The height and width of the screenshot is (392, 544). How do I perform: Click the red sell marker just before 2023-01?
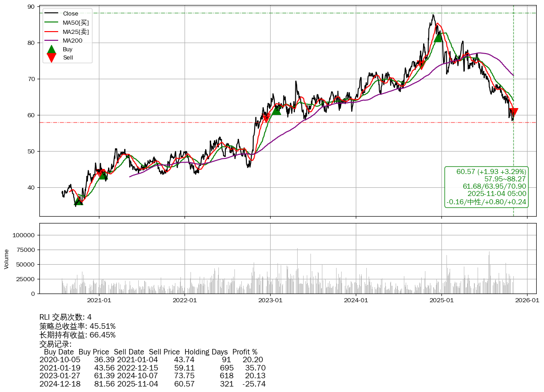pos(266,118)
